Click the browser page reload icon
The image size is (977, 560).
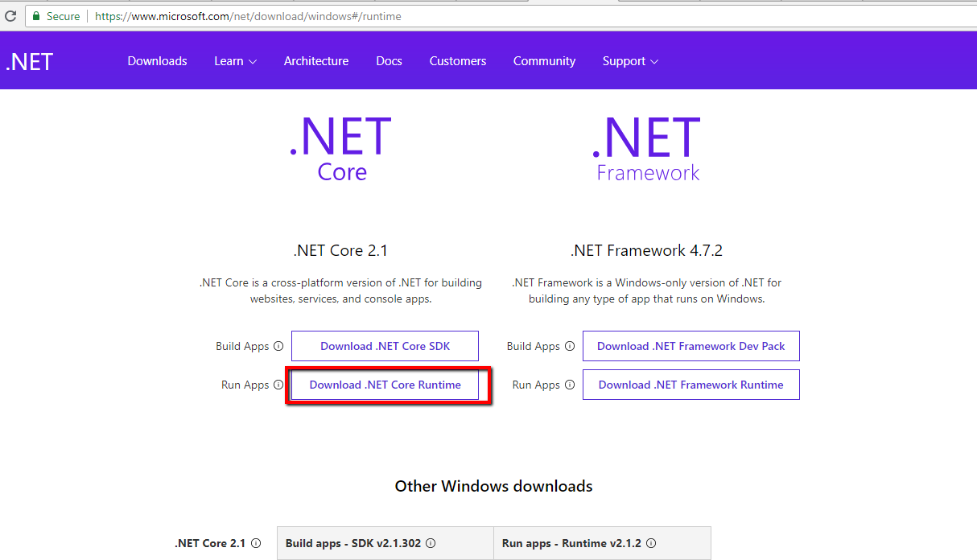[10, 15]
